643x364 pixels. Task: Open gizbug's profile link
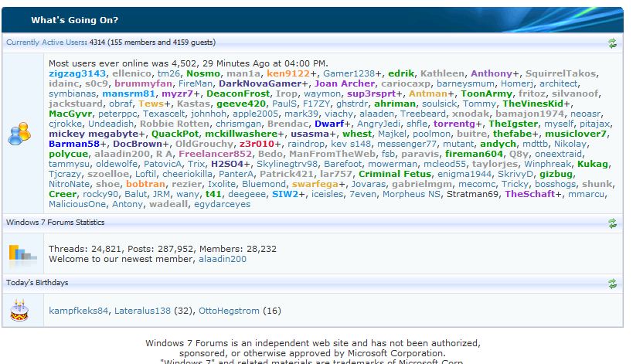click(556, 174)
